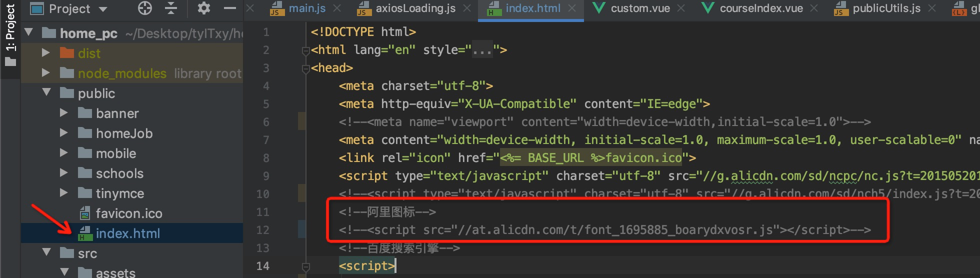Close the index.html tab
The width and height of the screenshot is (980, 278).
pos(572,8)
